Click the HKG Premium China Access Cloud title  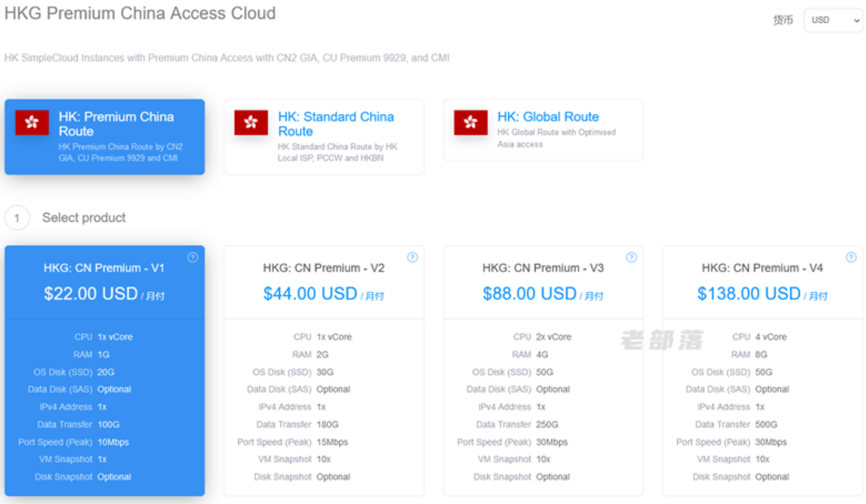coord(140,13)
